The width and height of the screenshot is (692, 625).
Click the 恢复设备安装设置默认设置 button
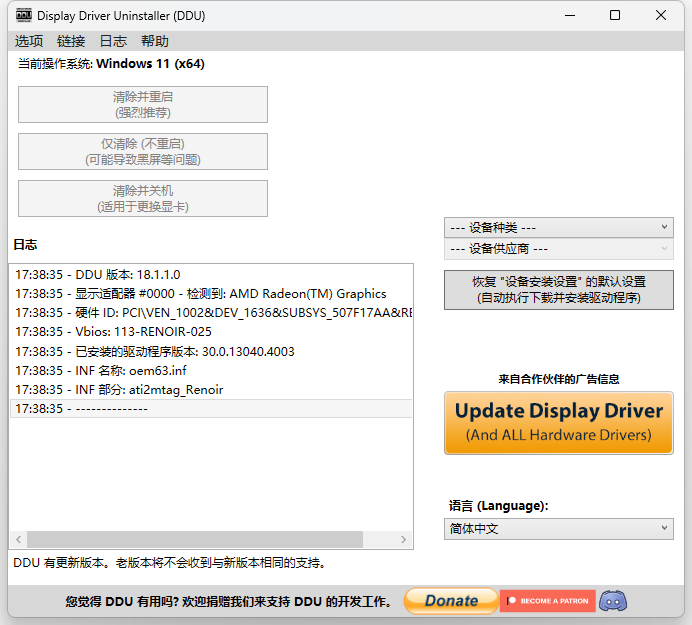pyautogui.click(x=559, y=290)
